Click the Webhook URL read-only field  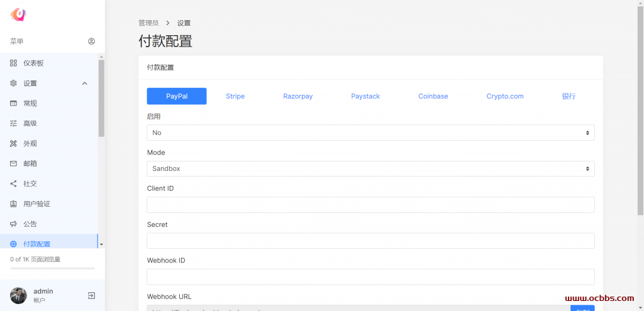coord(358,308)
